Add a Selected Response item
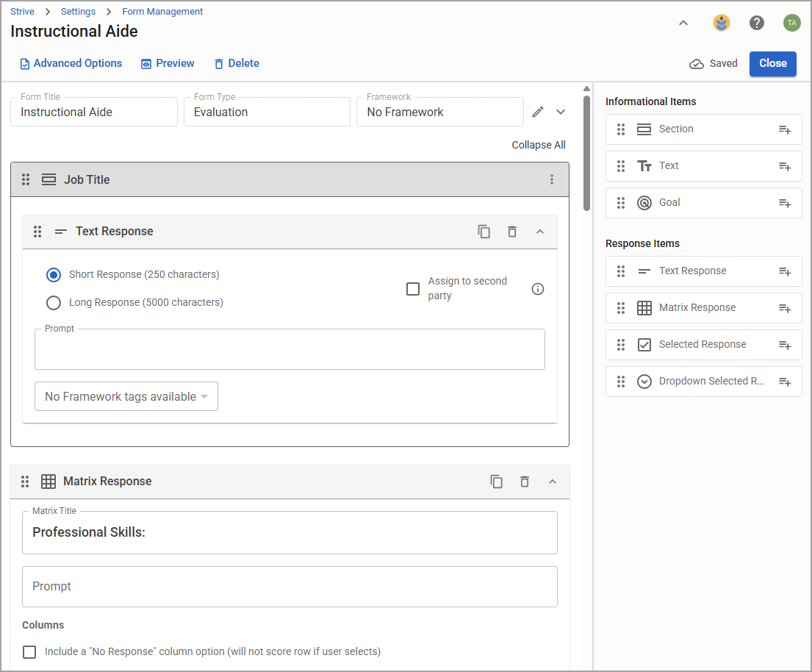 coord(785,345)
